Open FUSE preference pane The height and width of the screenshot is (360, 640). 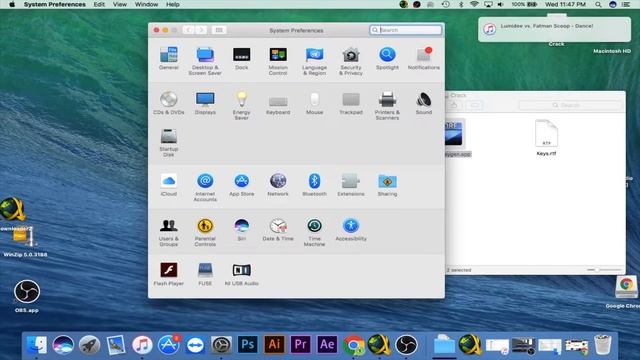pyautogui.click(x=205, y=274)
